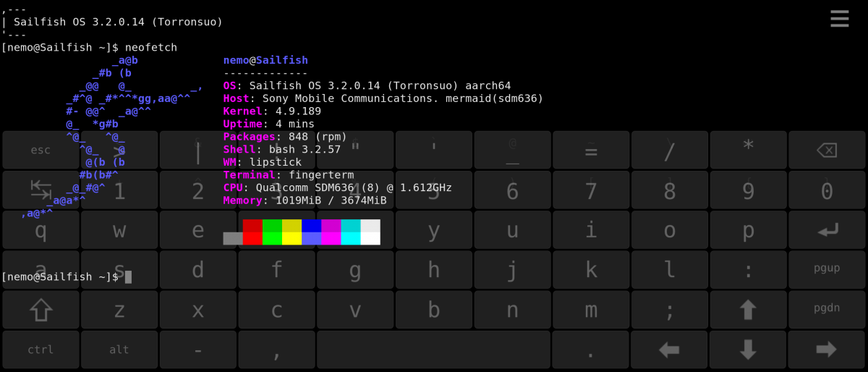Viewport: 868px width, 372px height.
Task: Click the terminal prompt cursor
Action: (128, 276)
